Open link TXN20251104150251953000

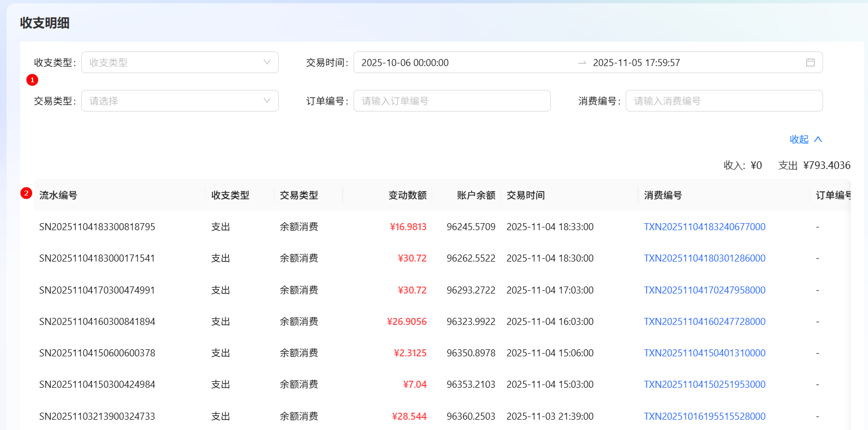click(x=704, y=385)
